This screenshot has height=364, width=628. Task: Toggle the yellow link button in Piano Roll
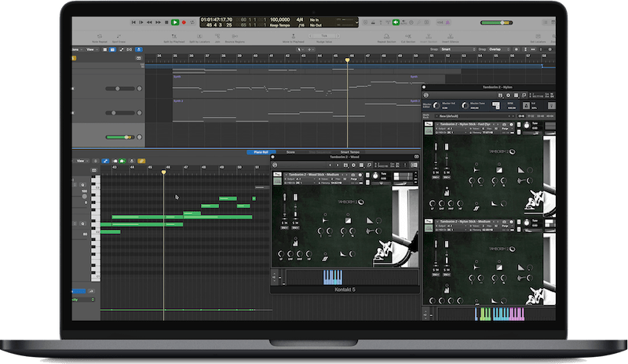click(x=141, y=161)
